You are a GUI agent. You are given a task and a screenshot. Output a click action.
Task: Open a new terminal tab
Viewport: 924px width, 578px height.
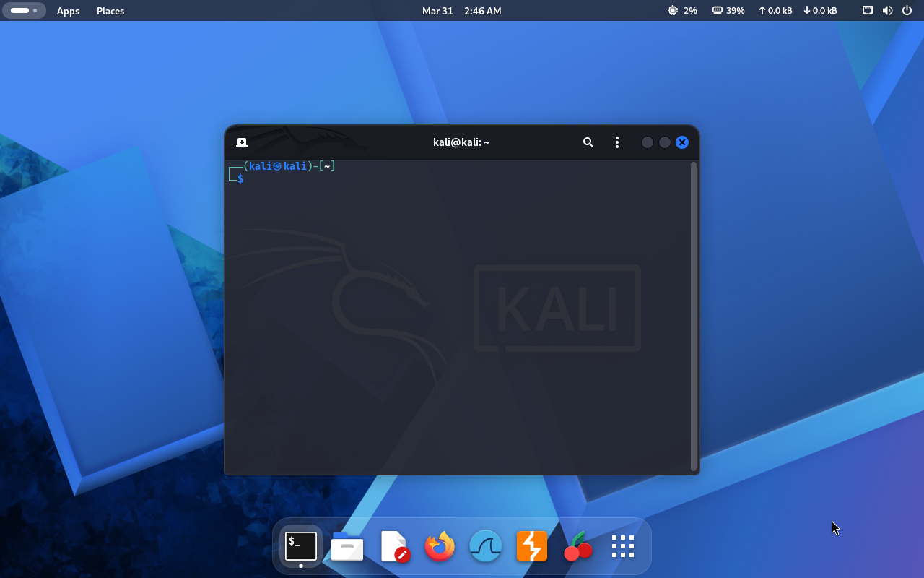242,142
